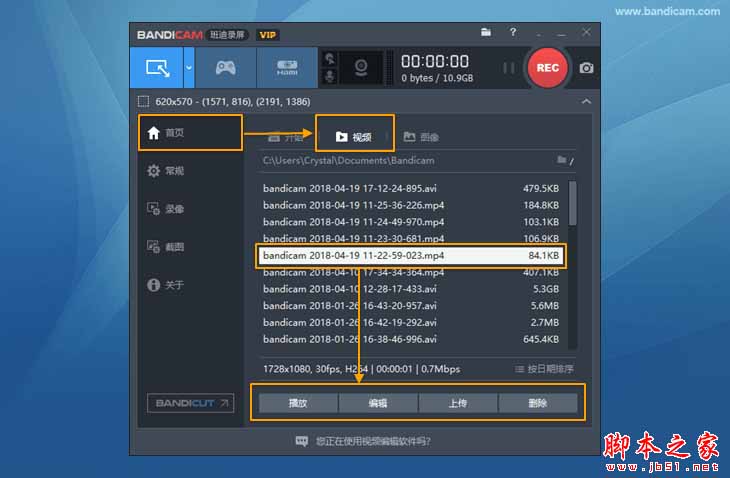Viewport: 730px width, 478px height.
Task: Toggle the microphone recording icon
Action: (330, 76)
